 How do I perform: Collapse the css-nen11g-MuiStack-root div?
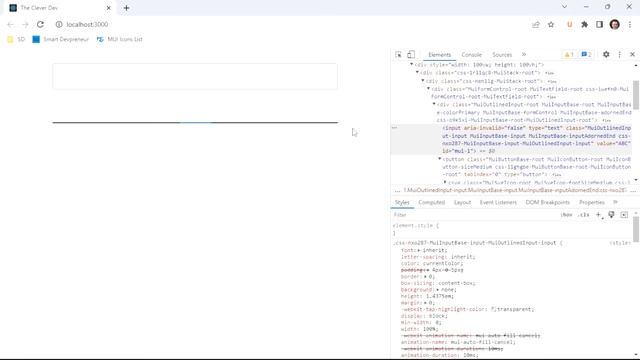coord(423,81)
